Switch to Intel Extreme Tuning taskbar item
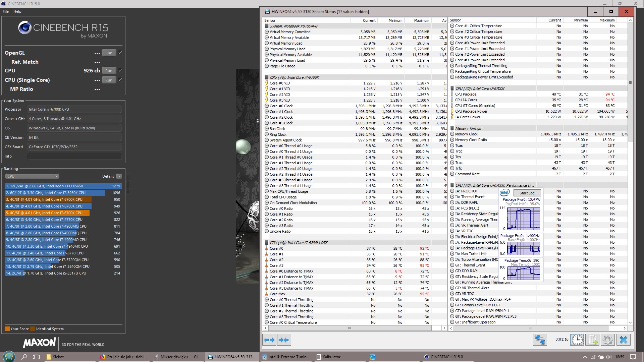644x362 pixels. coord(286,357)
